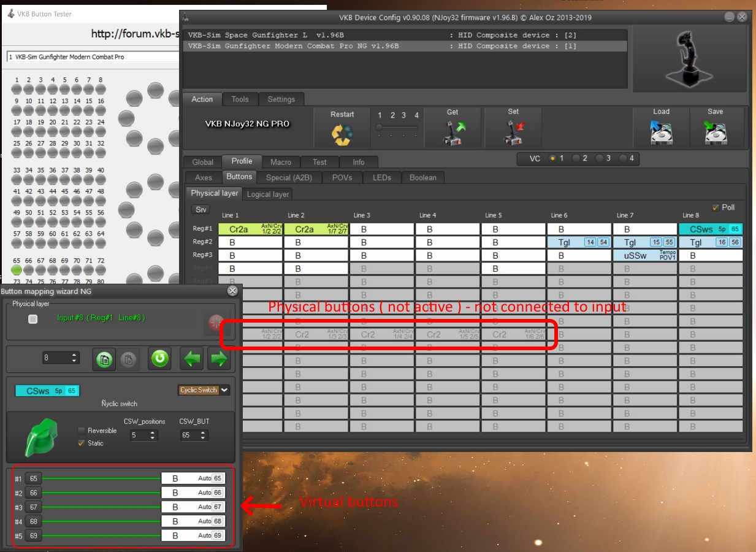Select the Tgl 16 56 cell in Line 8
Image resolution: width=756 pixels, height=552 pixels.
pyautogui.click(x=711, y=242)
